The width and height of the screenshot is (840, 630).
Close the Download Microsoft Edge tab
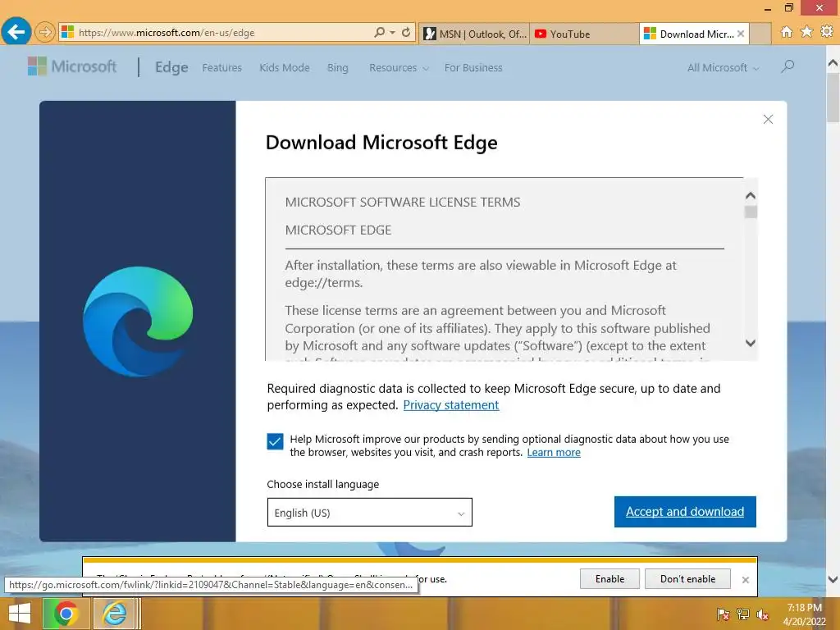[741, 34]
